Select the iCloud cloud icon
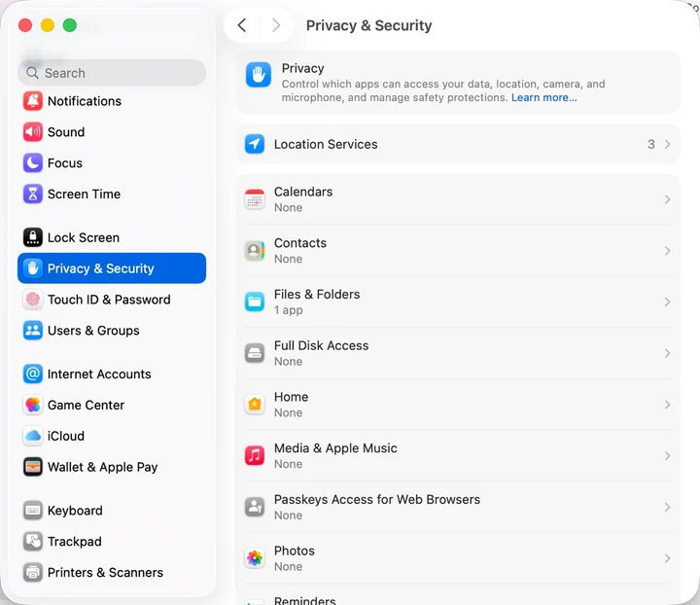Screen dimensions: 700x605 [x=33, y=436]
